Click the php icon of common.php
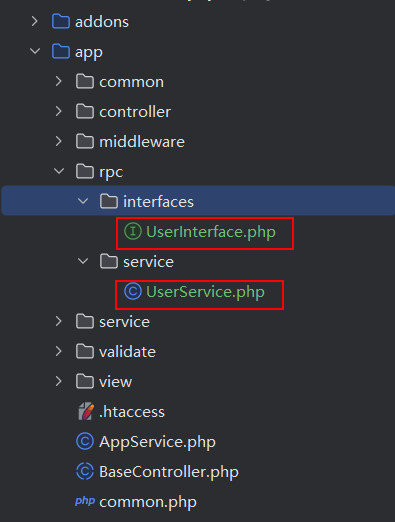Viewport: 395px width, 522px height. pyautogui.click(x=85, y=501)
